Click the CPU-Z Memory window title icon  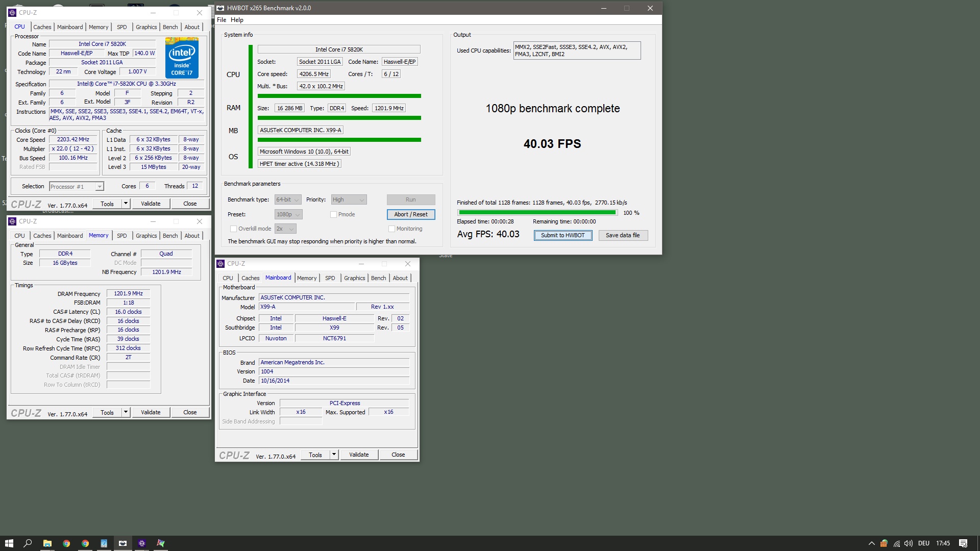tap(12, 221)
